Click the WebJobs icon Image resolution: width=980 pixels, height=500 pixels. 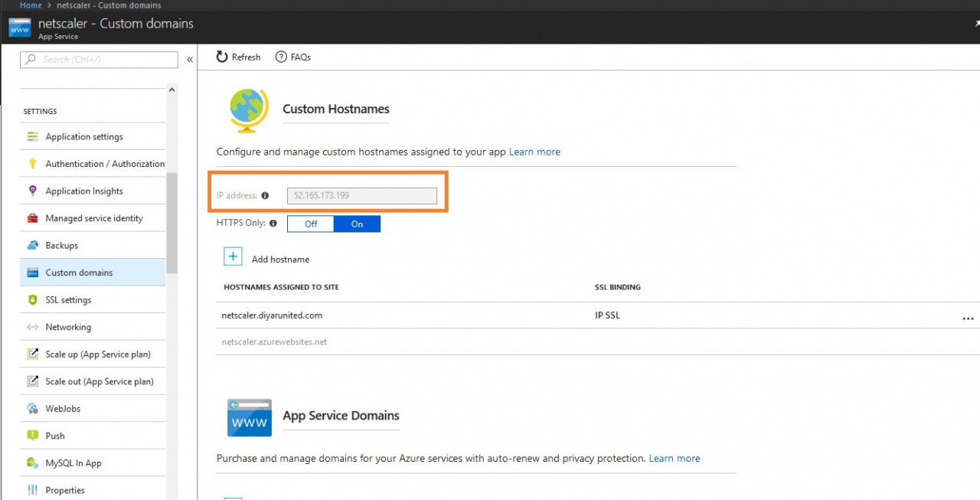pos(32,409)
